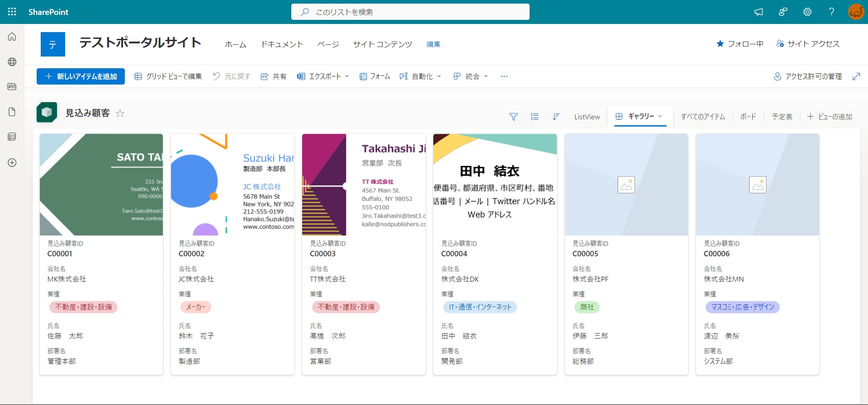Click the このリストを検索 search box
868x405 pixels.
click(x=410, y=12)
